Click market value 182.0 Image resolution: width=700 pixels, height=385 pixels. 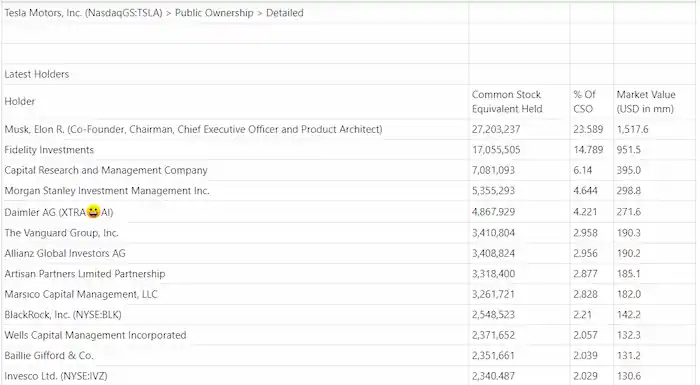coord(629,294)
